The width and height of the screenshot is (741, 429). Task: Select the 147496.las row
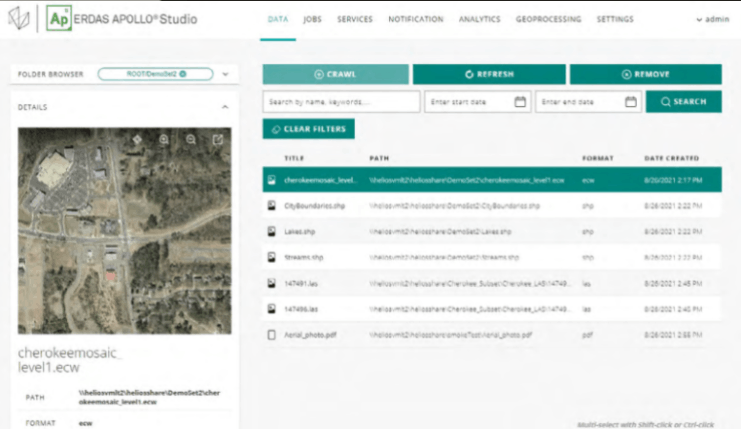tap(492, 309)
